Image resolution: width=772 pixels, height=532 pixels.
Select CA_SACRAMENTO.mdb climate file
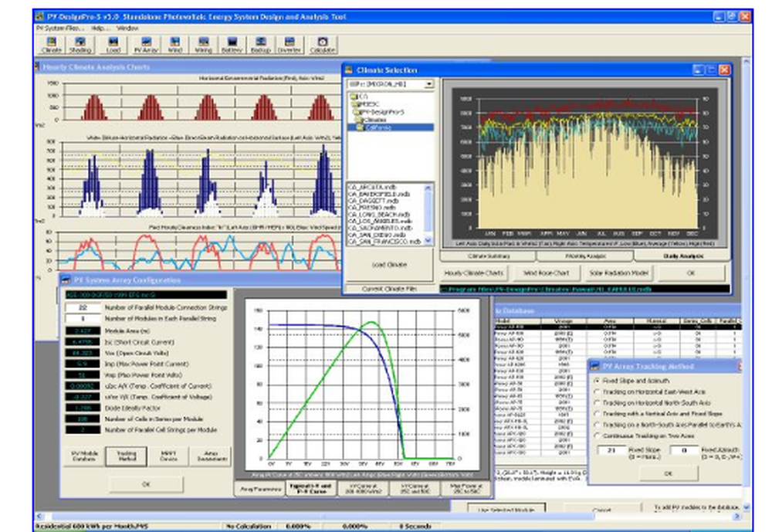(x=380, y=228)
